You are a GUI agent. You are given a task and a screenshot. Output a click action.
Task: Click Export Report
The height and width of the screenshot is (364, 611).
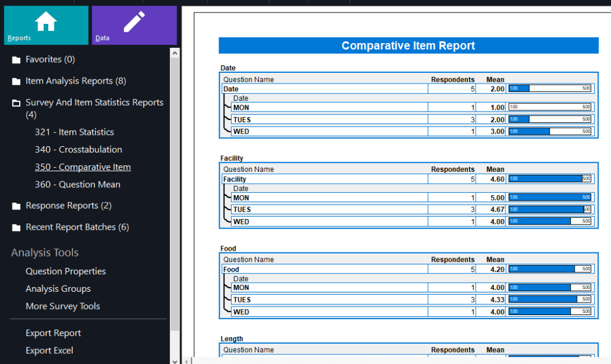53,333
